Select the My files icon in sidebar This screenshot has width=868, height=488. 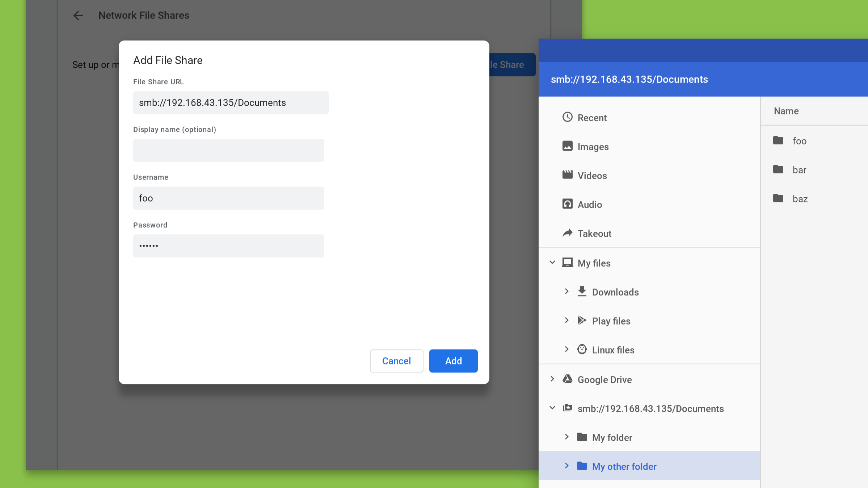567,262
